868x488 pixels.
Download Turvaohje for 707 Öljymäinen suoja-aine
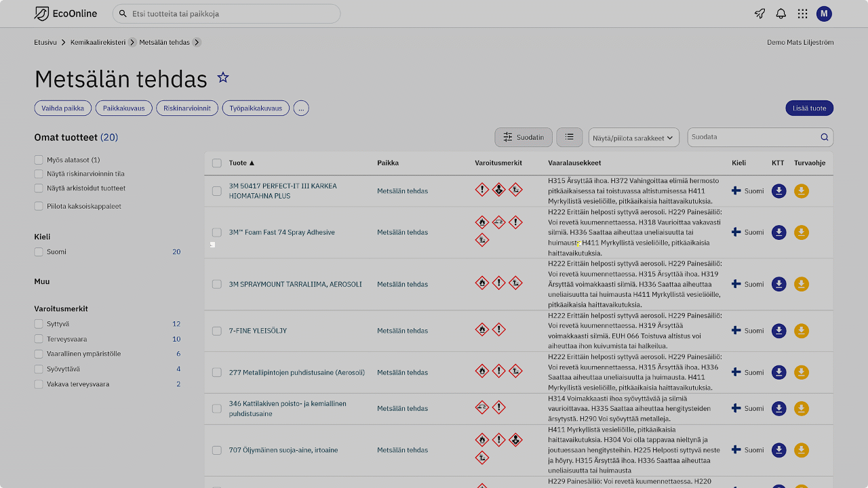(x=802, y=450)
